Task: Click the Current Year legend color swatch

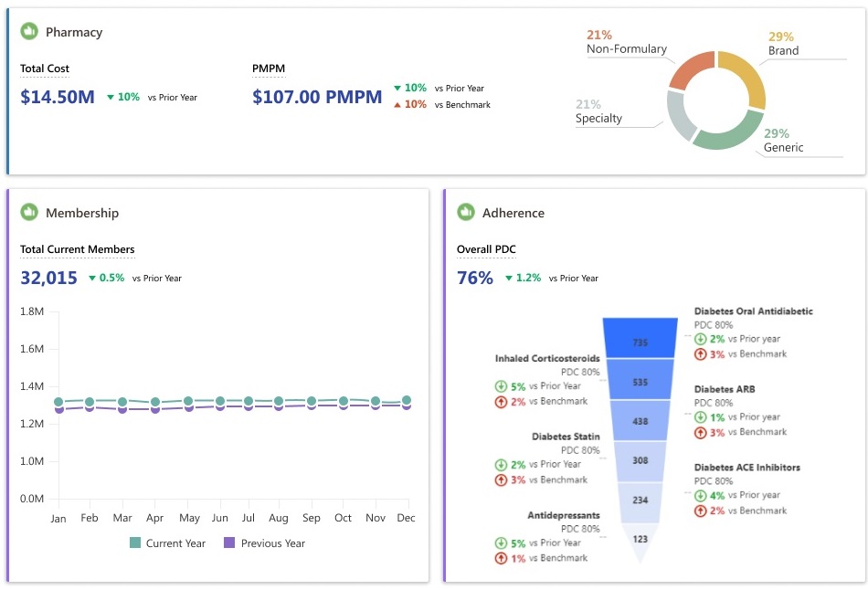Action: (135, 543)
